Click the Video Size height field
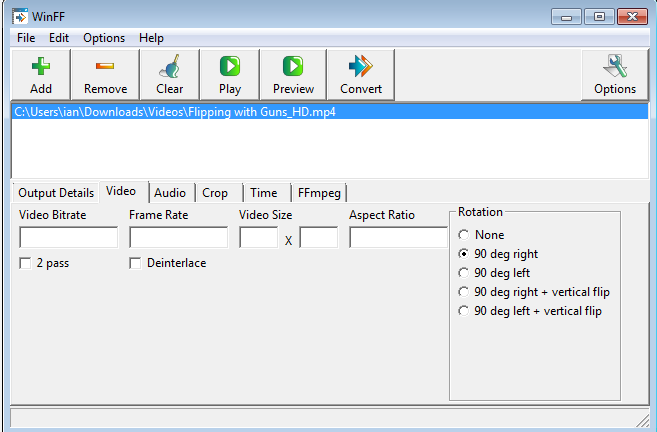Screen dimensions: 657x432 pyautogui.click(x=318, y=238)
